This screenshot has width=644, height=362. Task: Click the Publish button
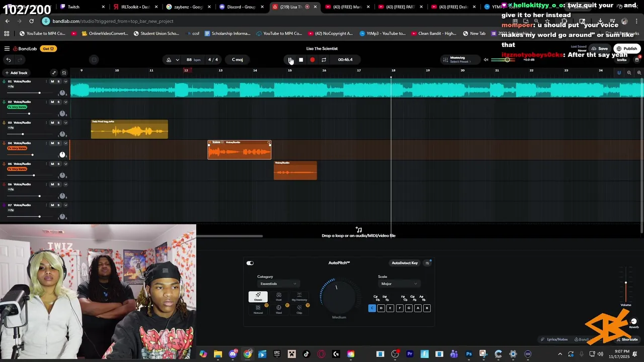click(627, 49)
